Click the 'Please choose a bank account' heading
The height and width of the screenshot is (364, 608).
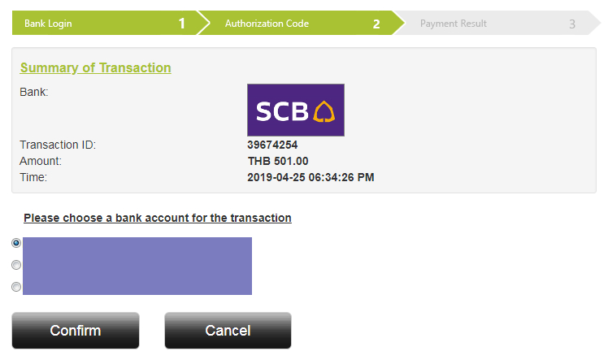[157, 218]
